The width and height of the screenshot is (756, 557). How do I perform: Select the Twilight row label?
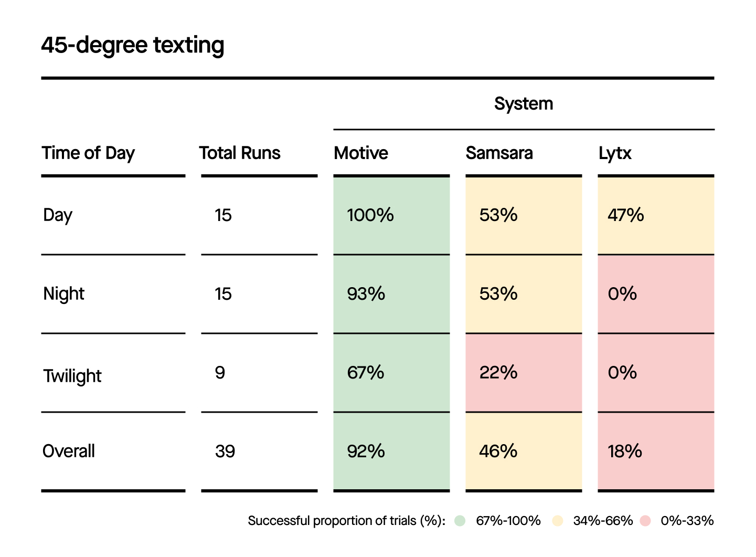[x=72, y=376]
